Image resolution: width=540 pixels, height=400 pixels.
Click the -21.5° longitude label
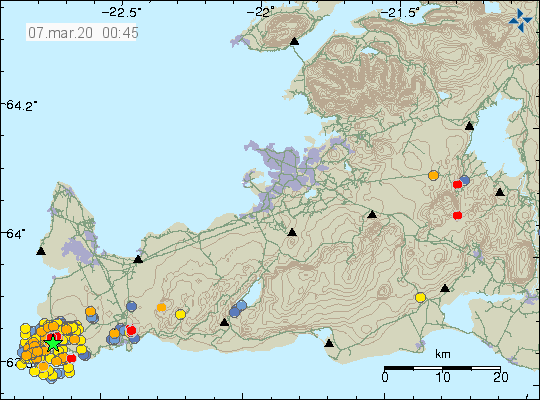tap(400, 13)
